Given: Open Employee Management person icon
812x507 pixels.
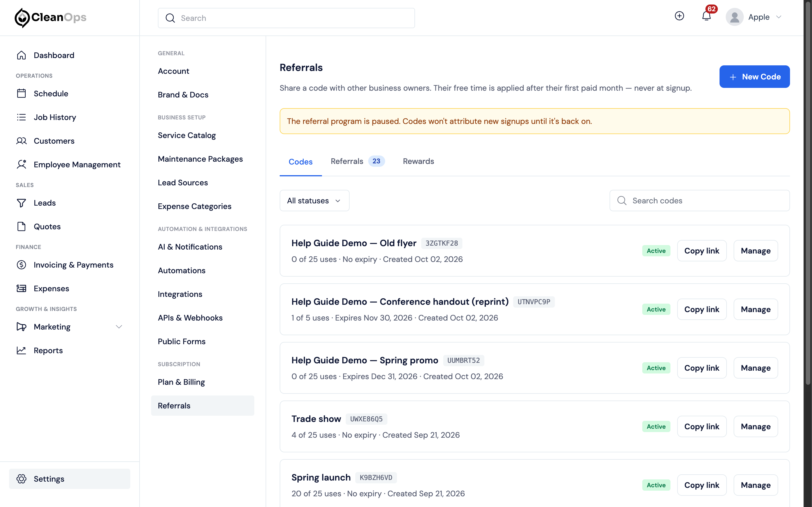Looking at the screenshot, I should 21,164.
